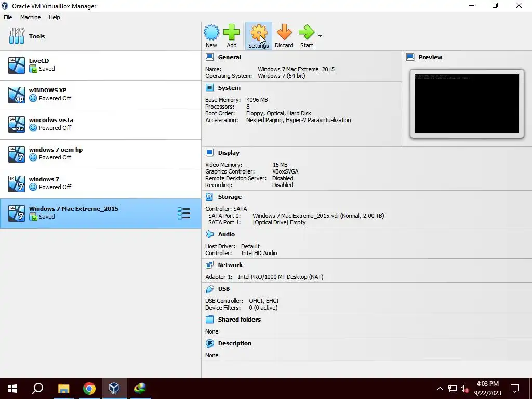Click the muted volume tray icon
Screen dimensions: 532x399
464,389
